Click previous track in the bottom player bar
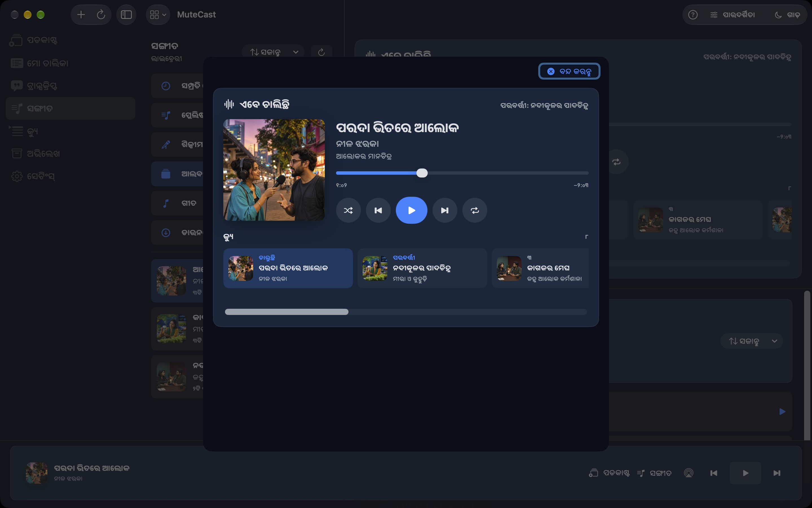The image size is (812, 508). [x=714, y=473]
